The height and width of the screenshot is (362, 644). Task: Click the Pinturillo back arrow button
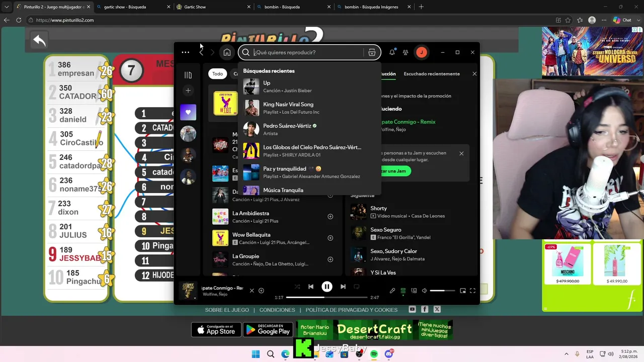tap(39, 41)
